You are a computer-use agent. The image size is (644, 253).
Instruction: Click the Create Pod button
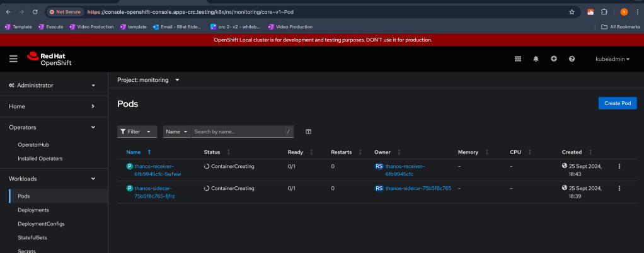pos(618,103)
